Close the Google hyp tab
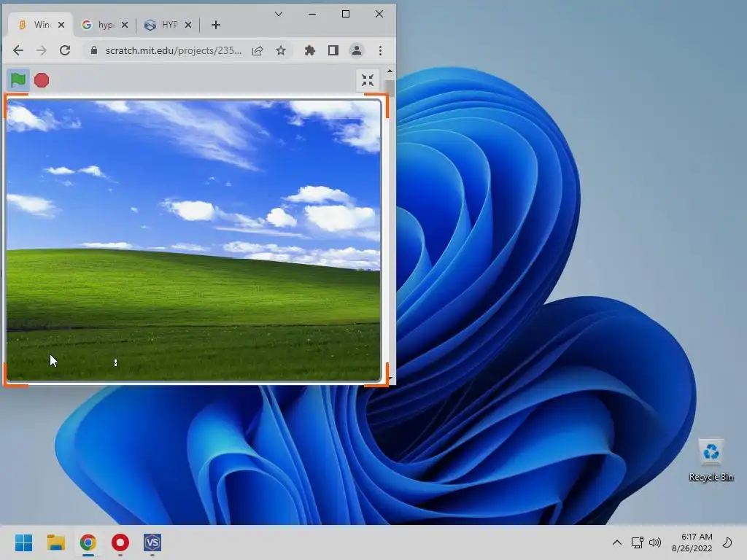The height and width of the screenshot is (560, 747). [x=124, y=25]
